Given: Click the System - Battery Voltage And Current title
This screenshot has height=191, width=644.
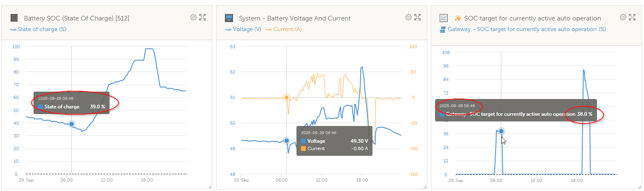Looking at the screenshot, I should coord(294,18).
